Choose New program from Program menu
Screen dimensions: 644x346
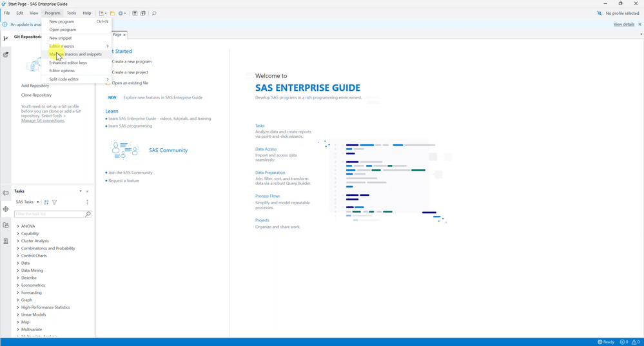77,21
